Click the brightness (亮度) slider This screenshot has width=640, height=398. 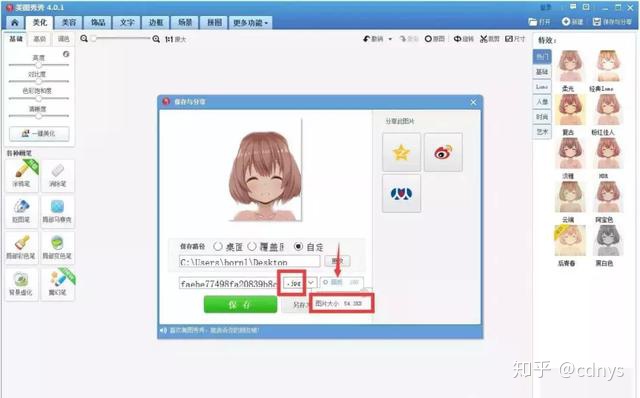click(39, 65)
